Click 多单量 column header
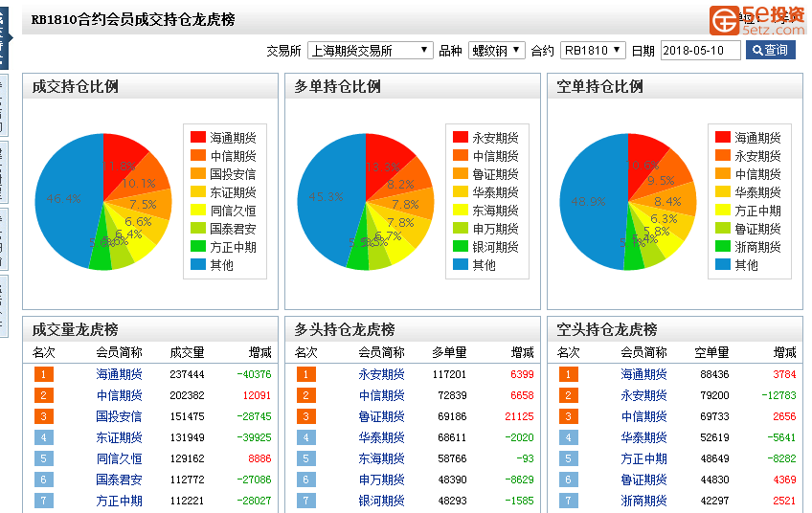 (449, 352)
